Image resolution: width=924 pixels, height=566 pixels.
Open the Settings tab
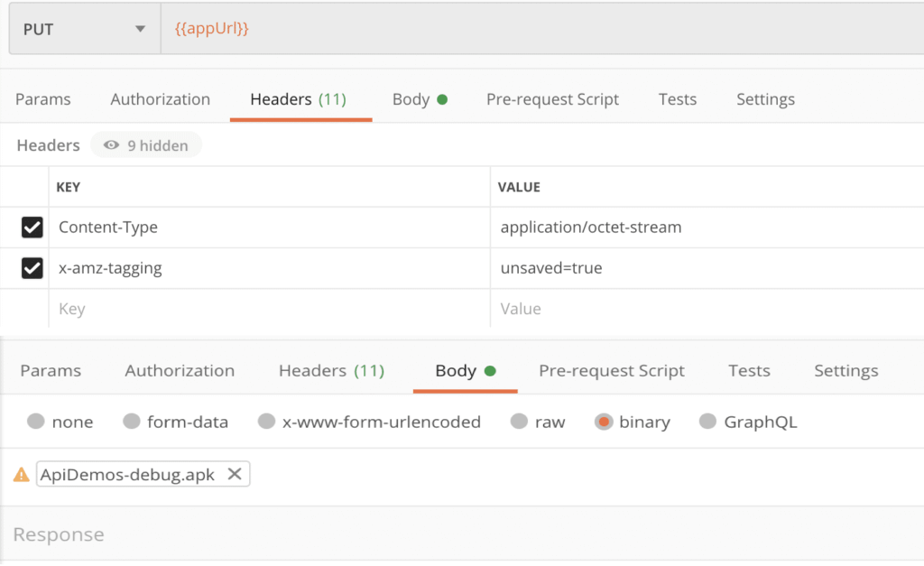tap(845, 370)
